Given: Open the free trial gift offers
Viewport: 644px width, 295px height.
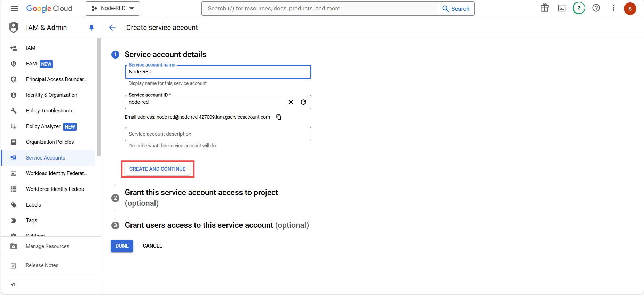Looking at the screenshot, I should [544, 8].
